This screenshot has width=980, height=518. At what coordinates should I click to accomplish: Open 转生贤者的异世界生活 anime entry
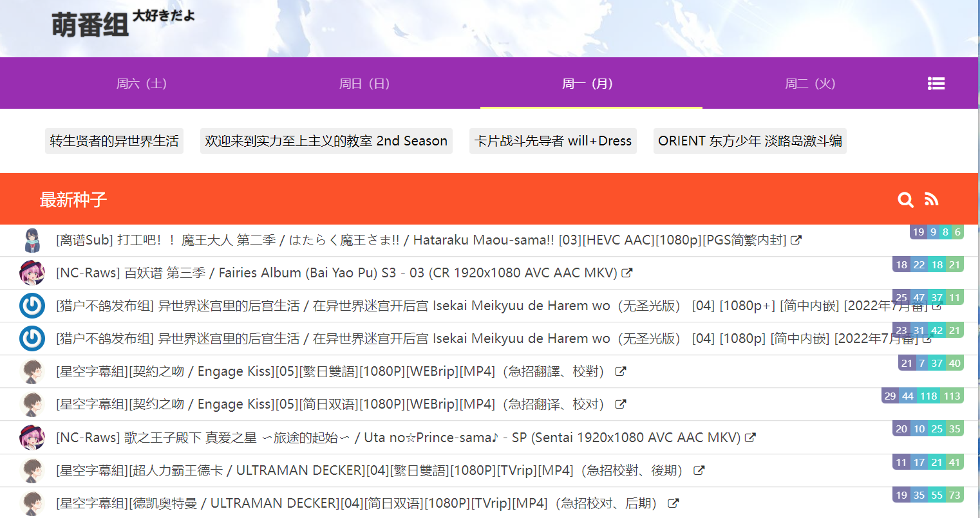[x=114, y=141]
